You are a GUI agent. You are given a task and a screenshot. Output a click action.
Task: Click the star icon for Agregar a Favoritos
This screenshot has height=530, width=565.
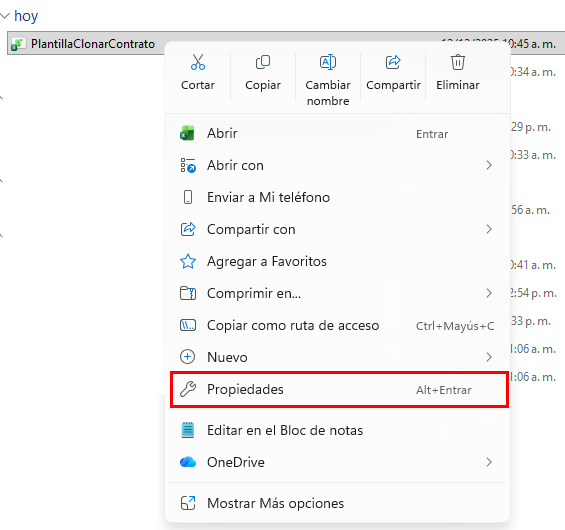tap(188, 261)
